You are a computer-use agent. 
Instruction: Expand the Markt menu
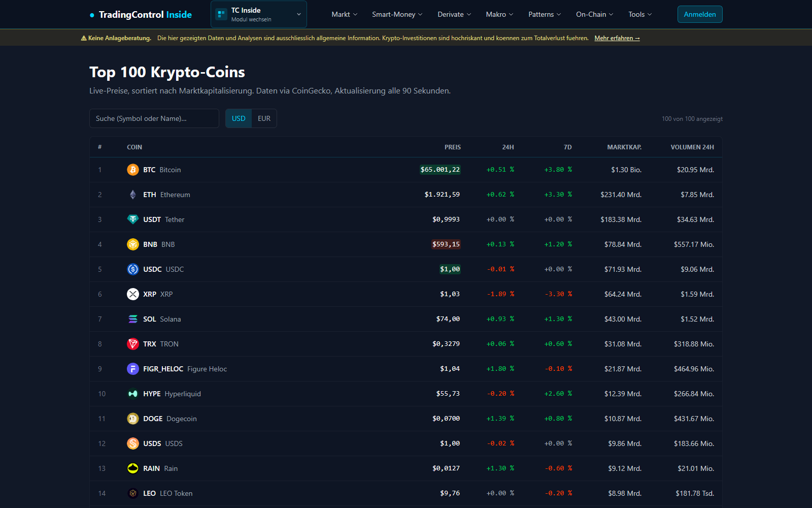(345, 14)
